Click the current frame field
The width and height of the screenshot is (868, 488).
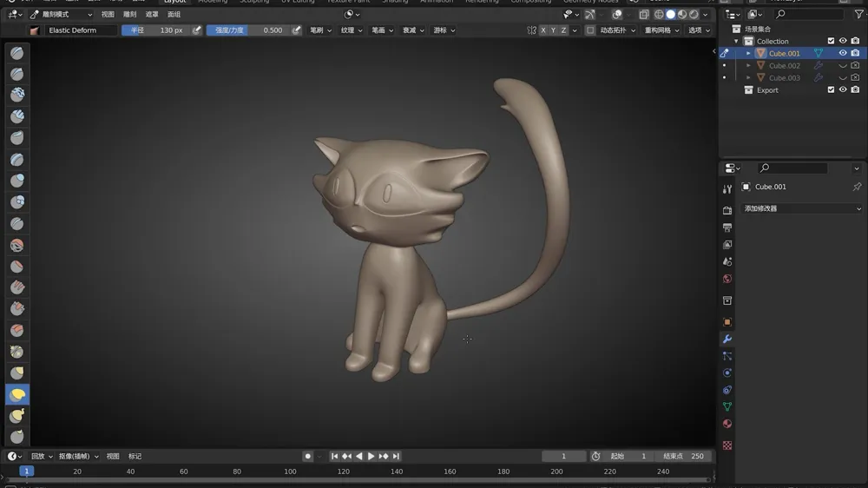pos(563,457)
